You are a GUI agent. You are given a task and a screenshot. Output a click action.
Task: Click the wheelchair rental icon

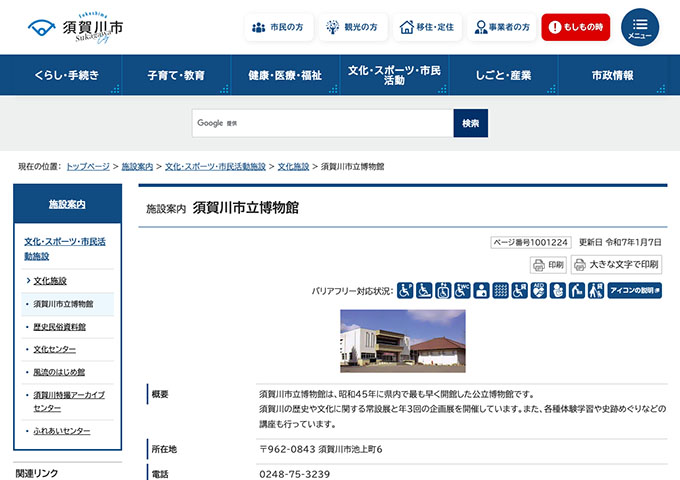[520, 291]
